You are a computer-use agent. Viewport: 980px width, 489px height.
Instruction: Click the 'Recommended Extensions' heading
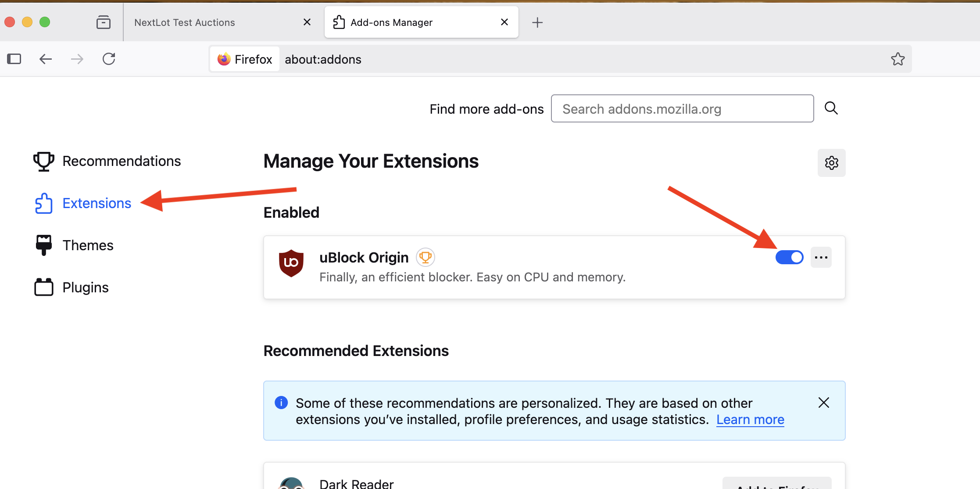tap(356, 351)
